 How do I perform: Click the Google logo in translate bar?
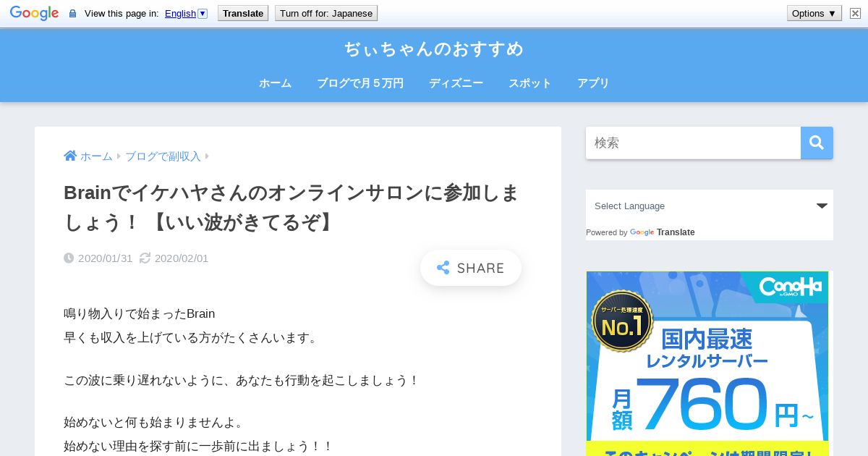[x=34, y=13]
